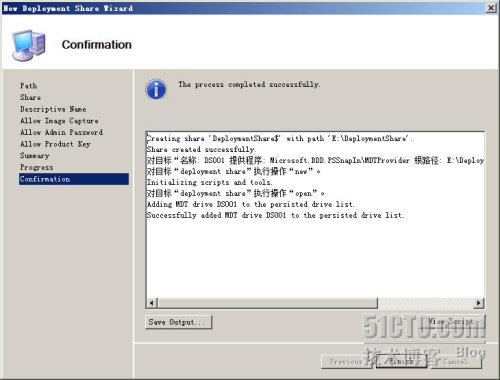This screenshot has width=500, height=380.
Task: Select the Progress step
Action: [x=36, y=167]
